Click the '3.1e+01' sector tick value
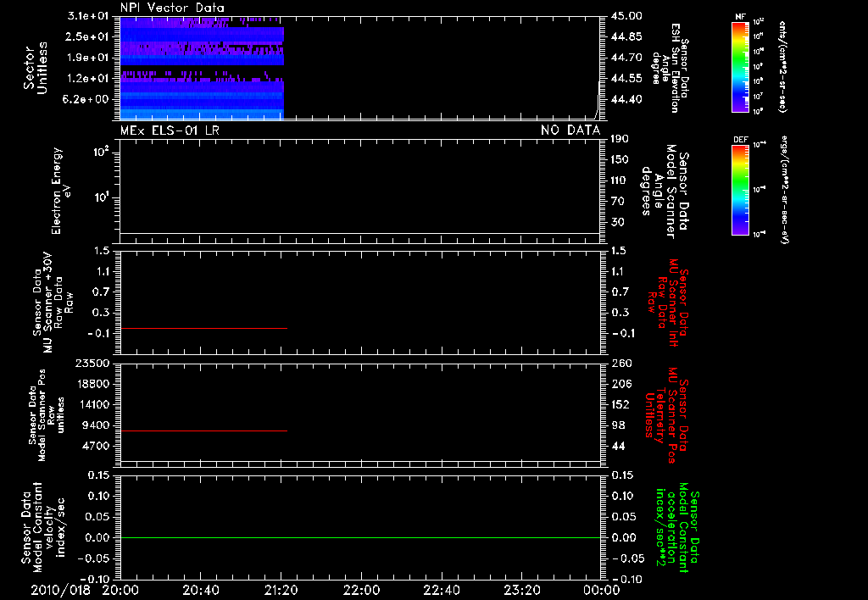The height and width of the screenshot is (600, 868). click(x=88, y=15)
